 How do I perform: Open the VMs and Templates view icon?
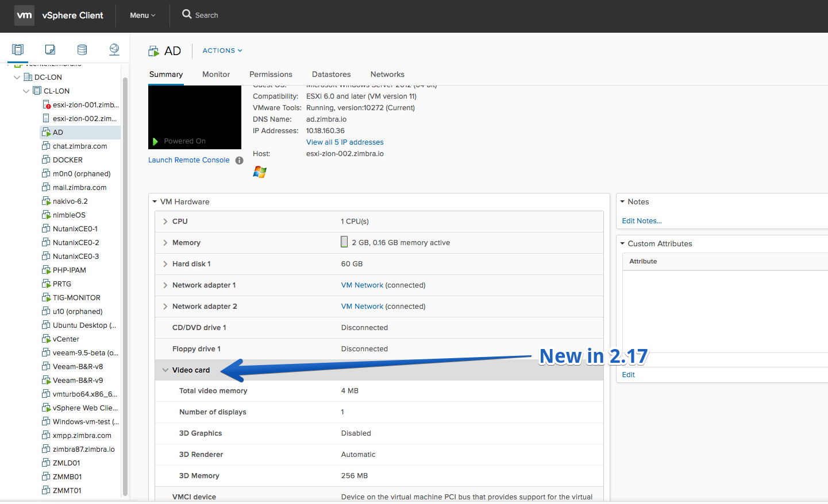click(x=50, y=49)
